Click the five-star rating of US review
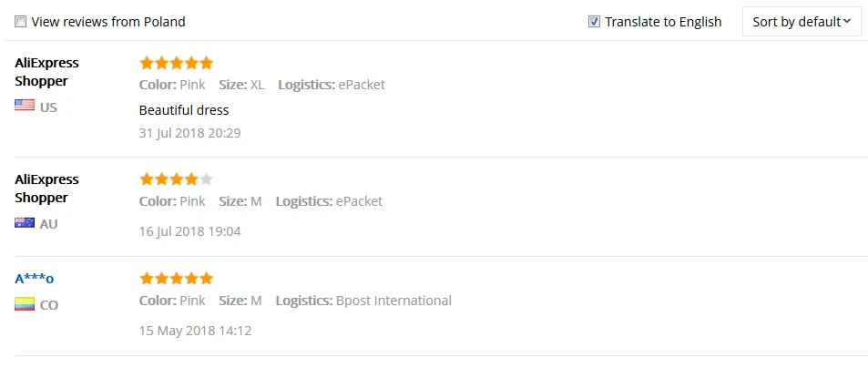 click(176, 63)
